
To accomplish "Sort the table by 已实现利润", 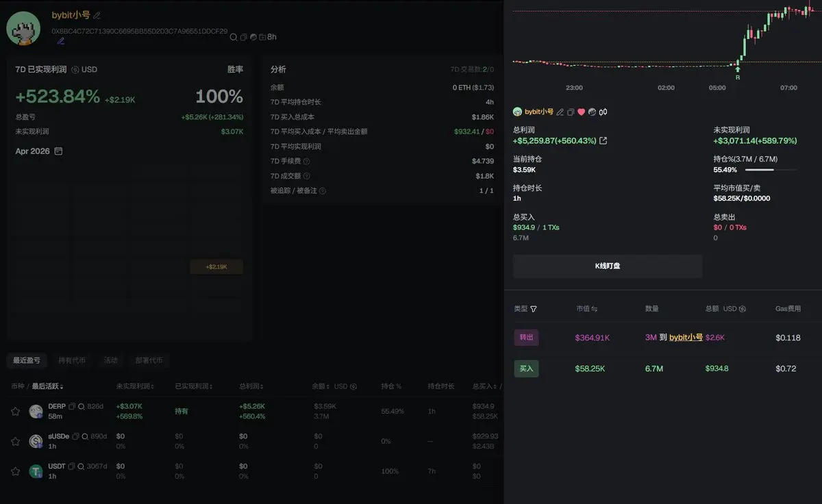I will coord(194,386).
